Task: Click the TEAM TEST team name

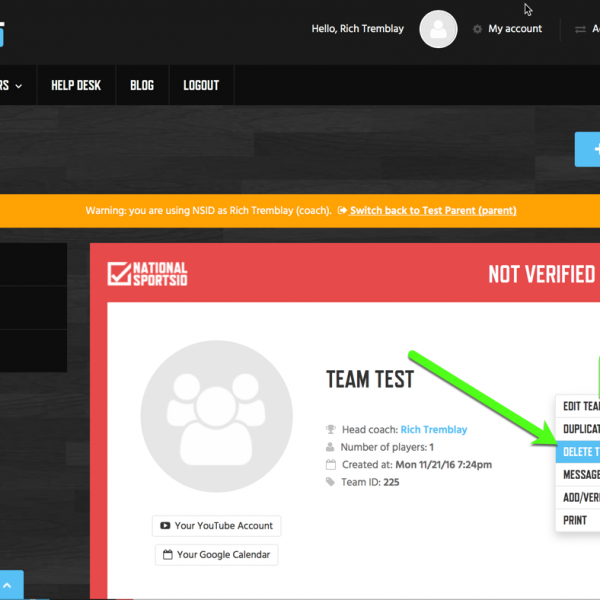Action: coord(370,379)
